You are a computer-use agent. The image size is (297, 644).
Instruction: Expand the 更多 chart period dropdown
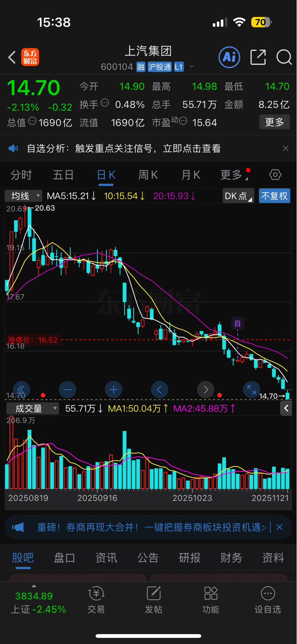point(234,175)
